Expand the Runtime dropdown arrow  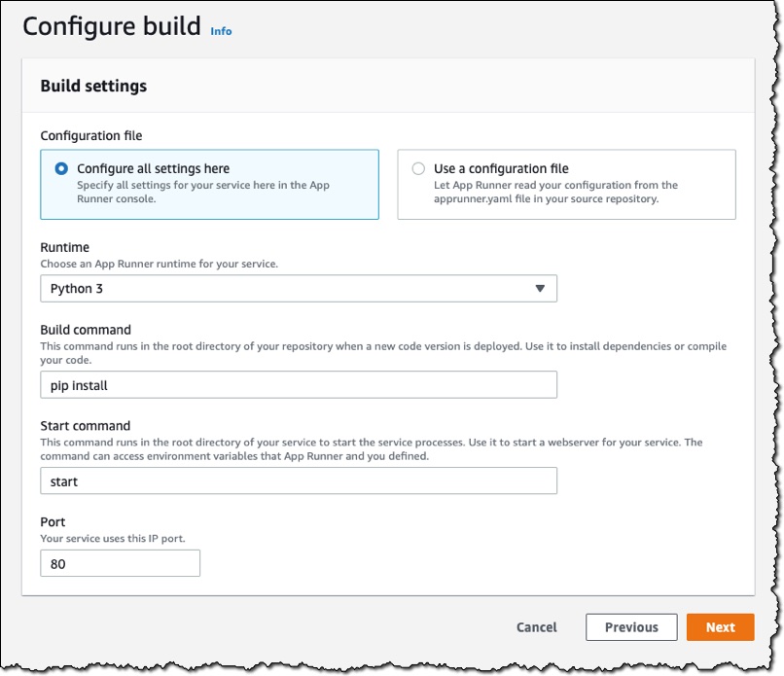[x=540, y=289]
